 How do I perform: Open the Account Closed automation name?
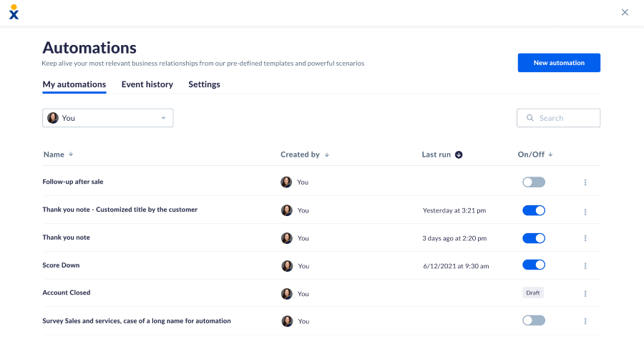[x=66, y=292]
